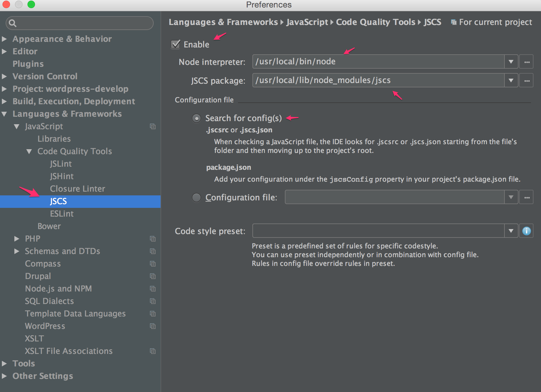Open the Bower settings page
The height and width of the screenshot is (392, 541).
[49, 226]
